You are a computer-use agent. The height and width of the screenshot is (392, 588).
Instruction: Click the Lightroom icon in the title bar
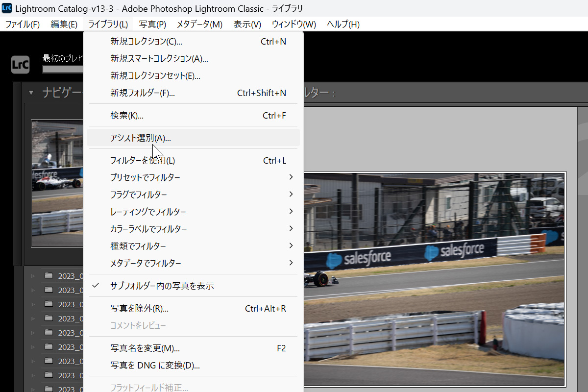coord(7,8)
